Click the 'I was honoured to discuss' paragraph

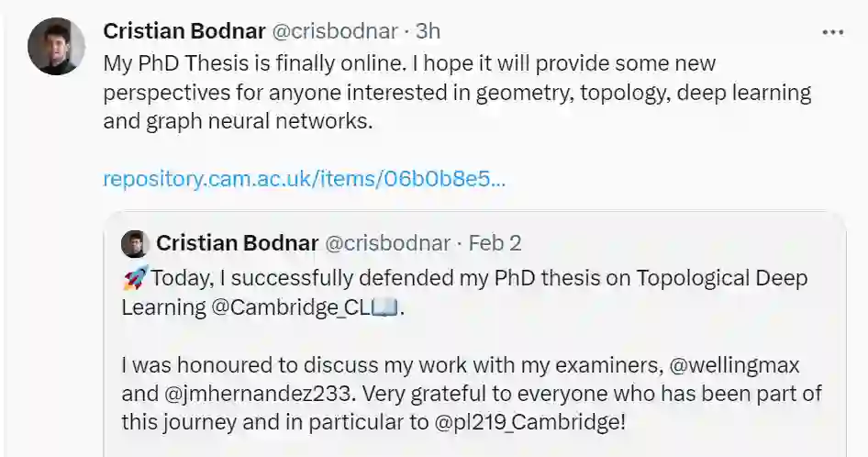[385, 364]
